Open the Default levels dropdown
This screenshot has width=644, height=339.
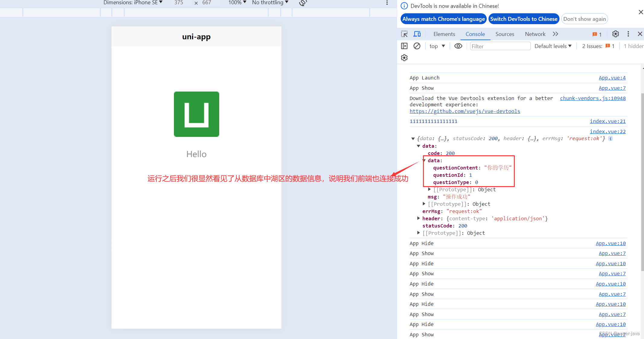(x=553, y=46)
